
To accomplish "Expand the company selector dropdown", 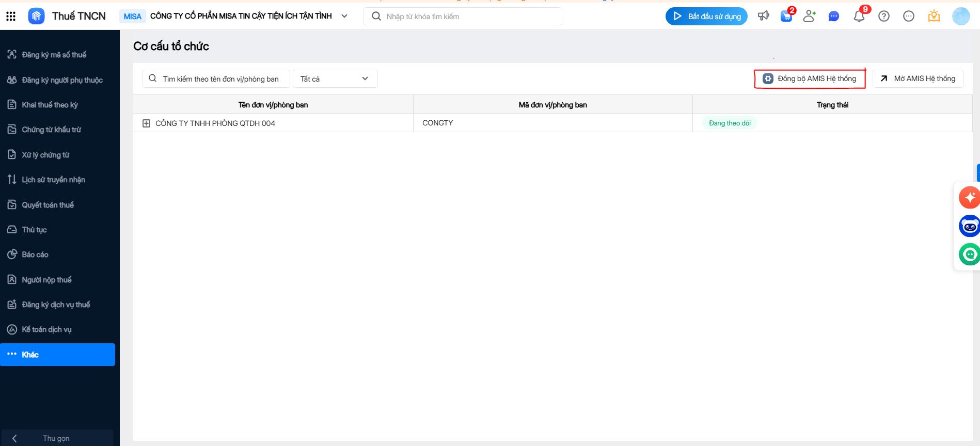I will point(344,17).
